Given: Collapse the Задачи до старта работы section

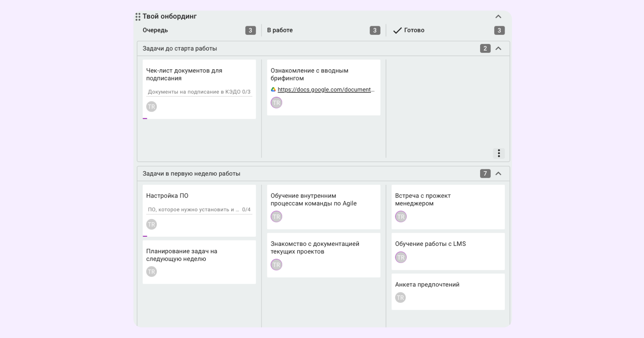Looking at the screenshot, I should [x=498, y=49].
